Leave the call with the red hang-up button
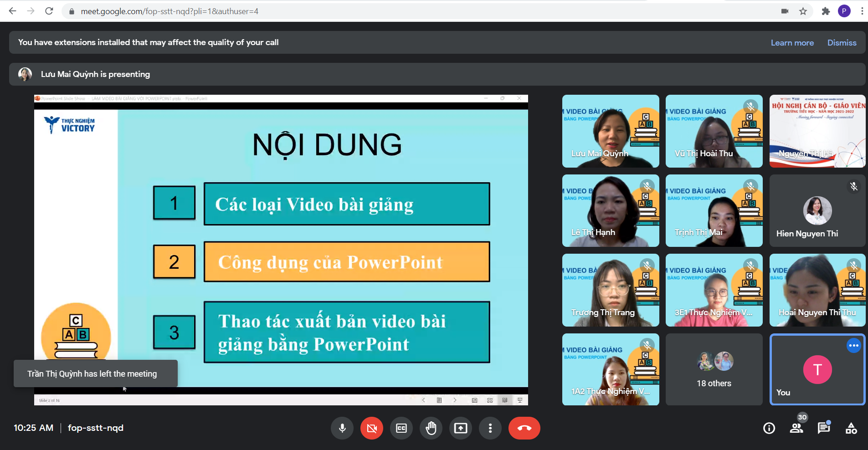The image size is (868, 450). 524,428
